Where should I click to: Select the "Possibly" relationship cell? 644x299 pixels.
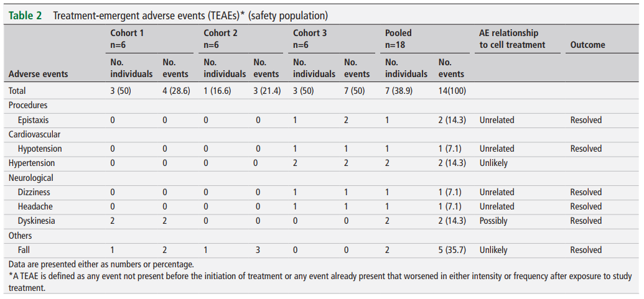493,221
